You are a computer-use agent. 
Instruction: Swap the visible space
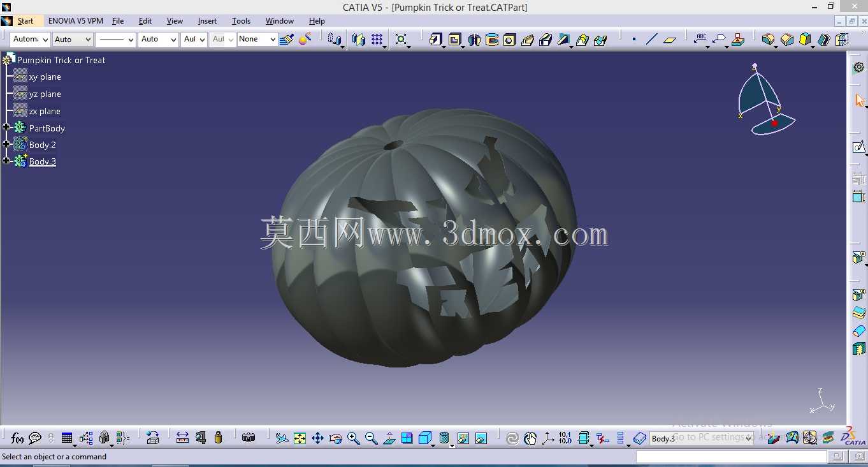(481, 438)
